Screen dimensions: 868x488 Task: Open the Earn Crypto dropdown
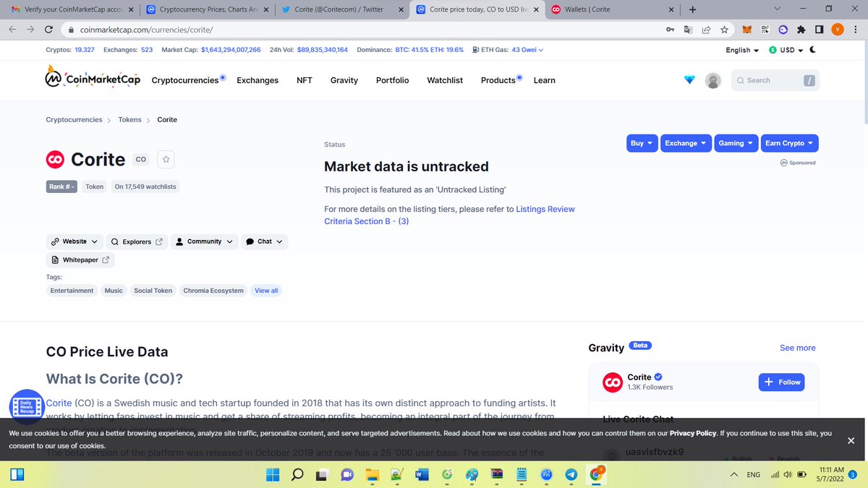789,143
